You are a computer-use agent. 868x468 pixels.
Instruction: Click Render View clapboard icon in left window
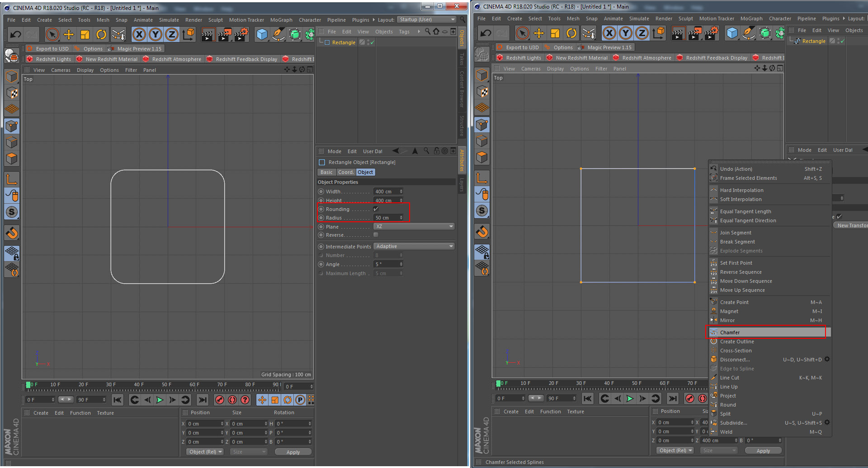208,34
